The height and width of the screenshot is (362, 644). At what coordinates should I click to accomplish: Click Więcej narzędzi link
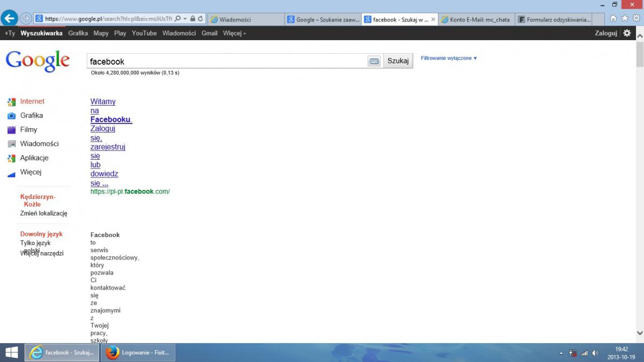coord(42,253)
